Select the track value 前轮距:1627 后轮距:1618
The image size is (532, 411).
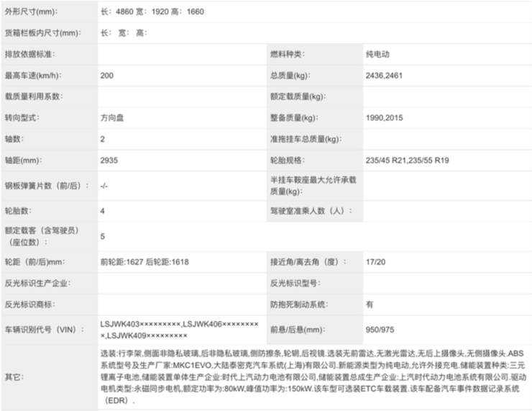145,262
